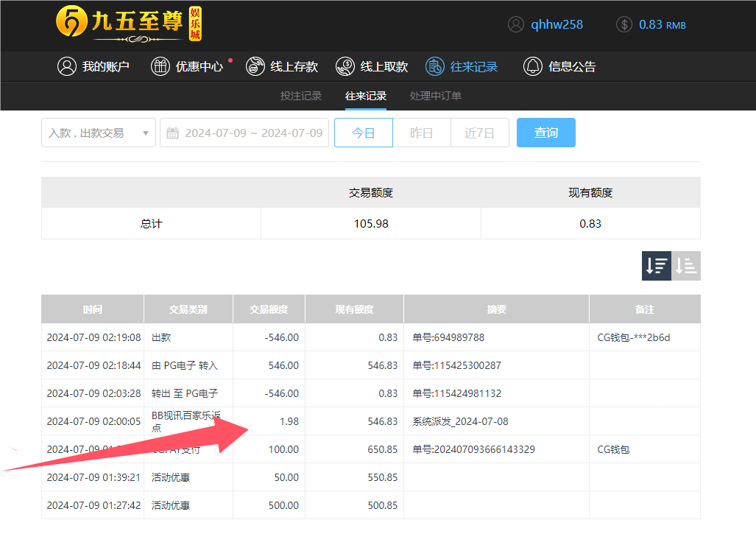Switch to the 投注记录 tab
This screenshot has width=756, height=534.
pos(301,96)
